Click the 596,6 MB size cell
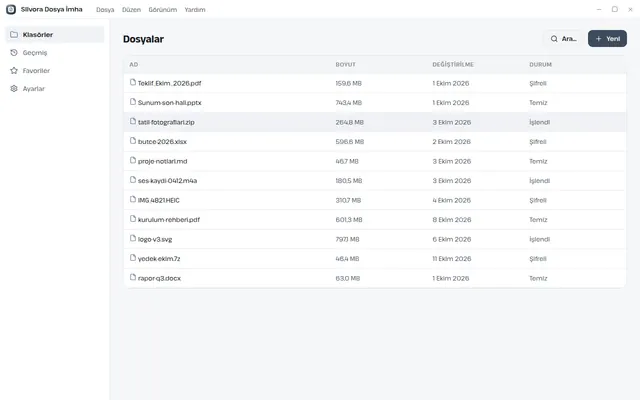The image size is (640, 400). click(x=350, y=142)
